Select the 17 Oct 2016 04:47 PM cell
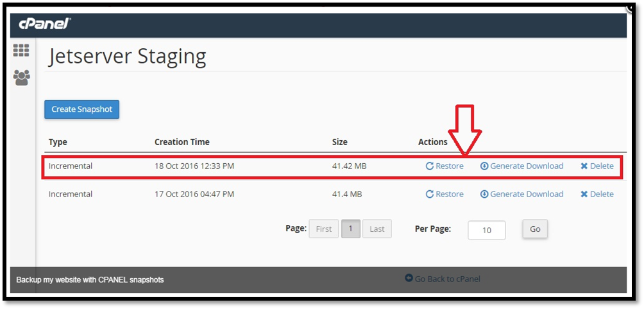Image resolution: width=644 pixels, height=309 pixels. tap(194, 194)
